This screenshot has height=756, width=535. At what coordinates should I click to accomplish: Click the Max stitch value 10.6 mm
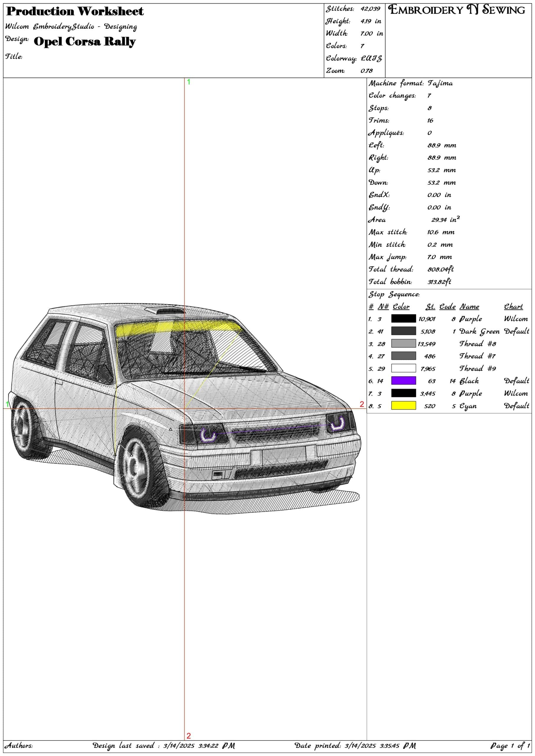click(x=441, y=232)
